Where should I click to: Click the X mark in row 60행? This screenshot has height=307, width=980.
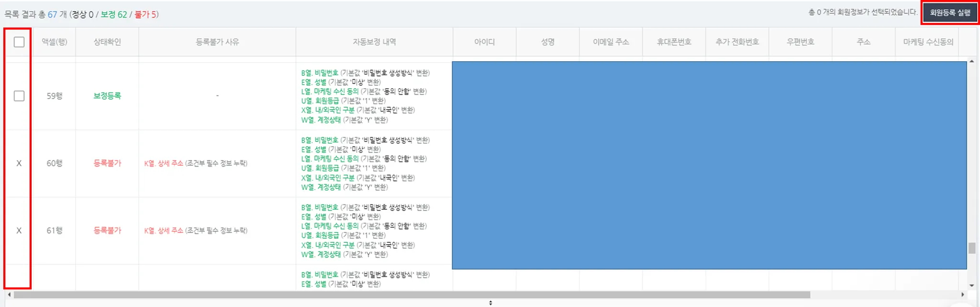[x=19, y=163]
